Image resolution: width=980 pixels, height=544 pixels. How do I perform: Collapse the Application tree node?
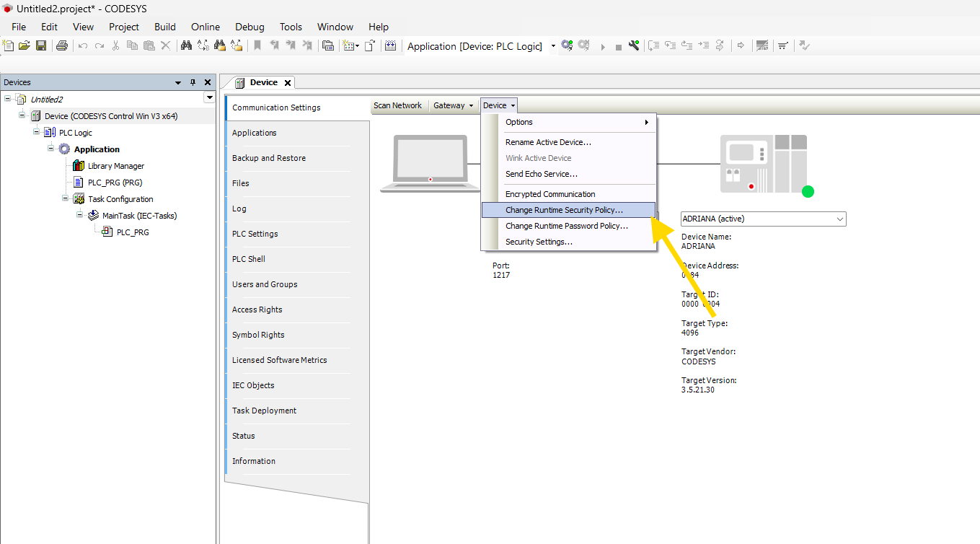click(50, 148)
